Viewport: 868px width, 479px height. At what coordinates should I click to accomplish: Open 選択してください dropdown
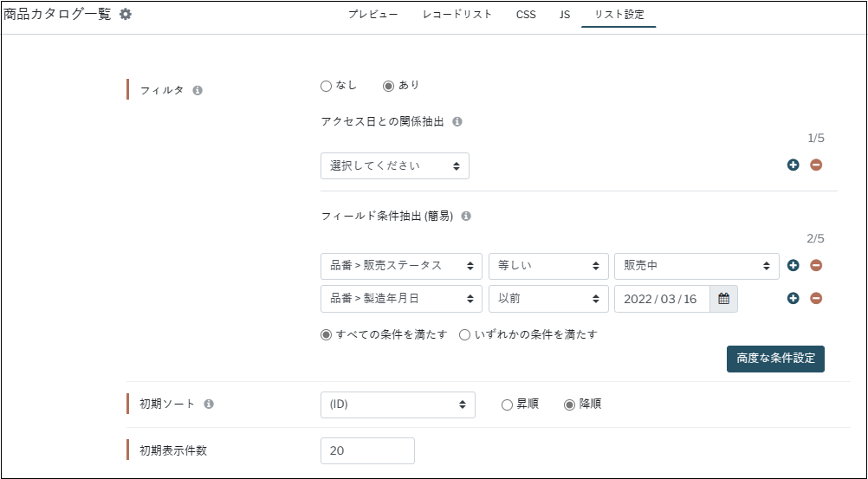coord(395,165)
